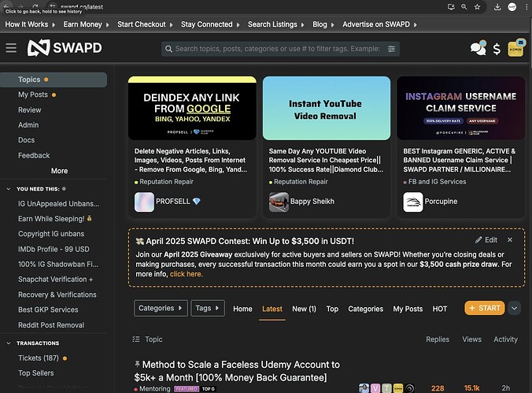Open browser profile icon
532x393 pixels.
[512, 7]
